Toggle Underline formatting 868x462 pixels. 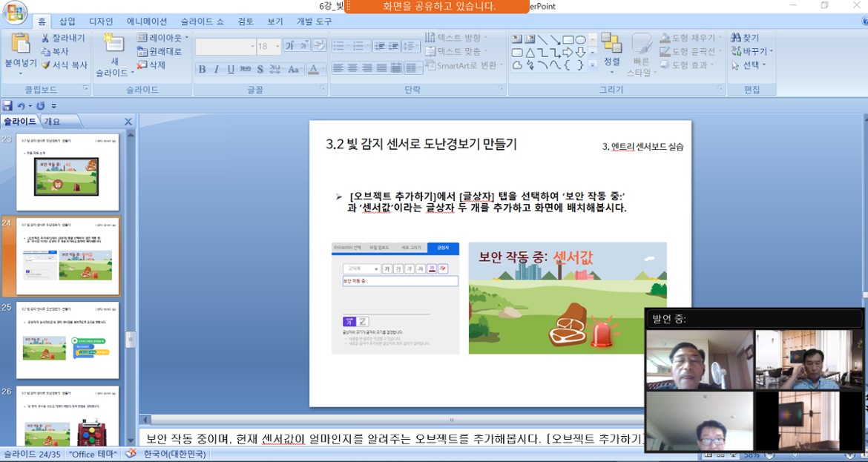pos(231,69)
